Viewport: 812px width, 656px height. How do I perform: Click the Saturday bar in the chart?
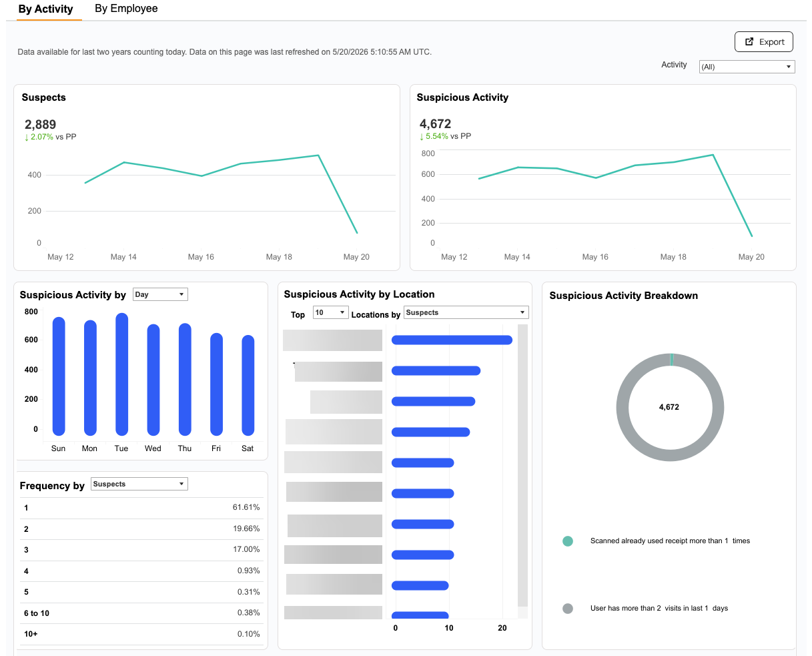248,386
